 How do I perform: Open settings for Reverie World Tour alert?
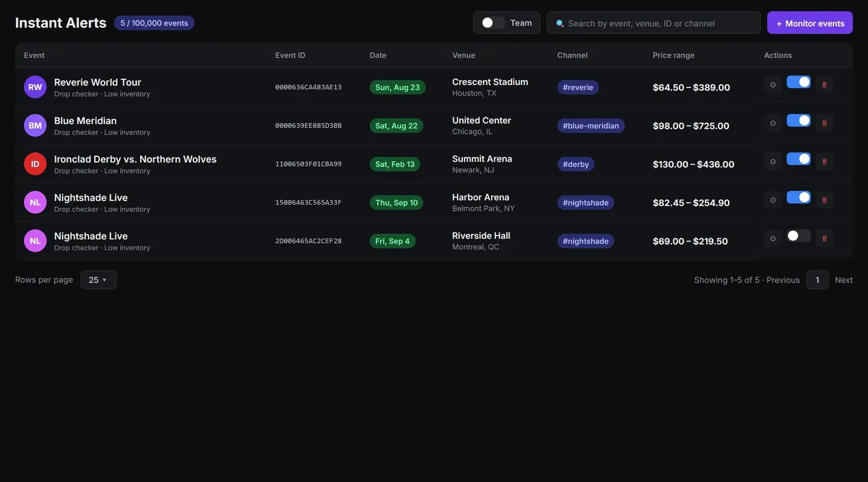coord(773,84)
